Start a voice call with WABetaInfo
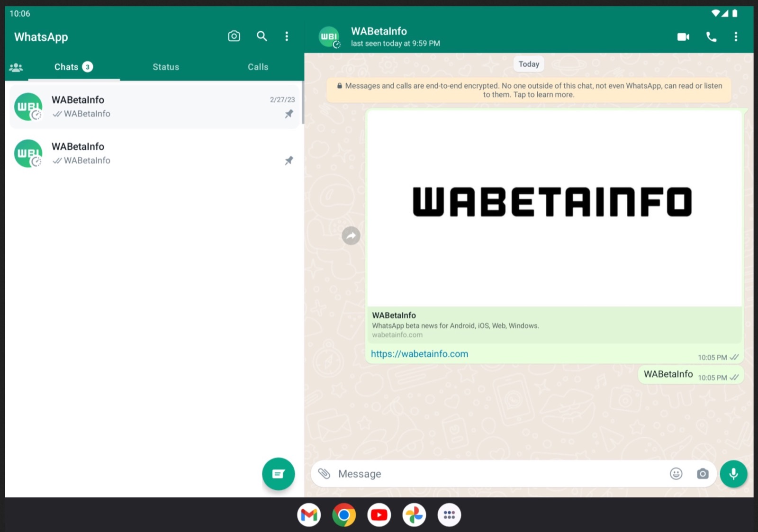Viewport: 758px width, 532px height. pyautogui.click(x=711, y=36)
